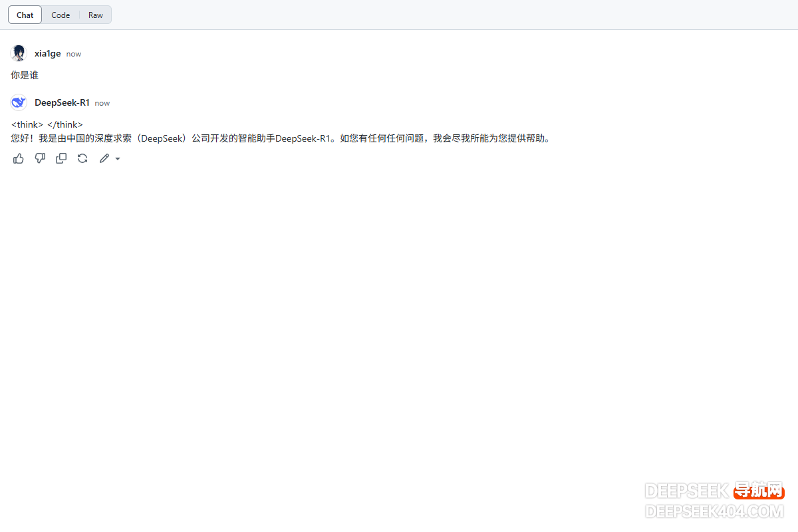Switch to the Code tab
The height and width of the screenshot is (532, 798).
61,15
